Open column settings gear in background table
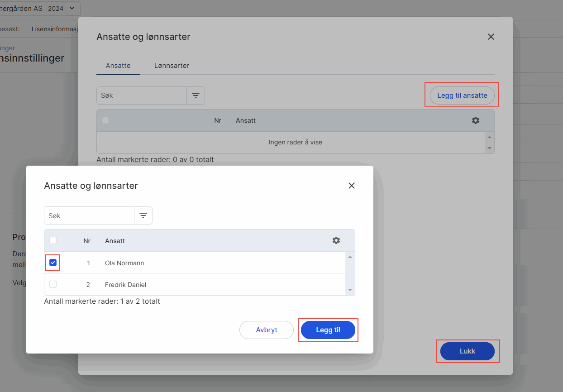Screen dimensions: 563x392 click(x=476, y=120)
